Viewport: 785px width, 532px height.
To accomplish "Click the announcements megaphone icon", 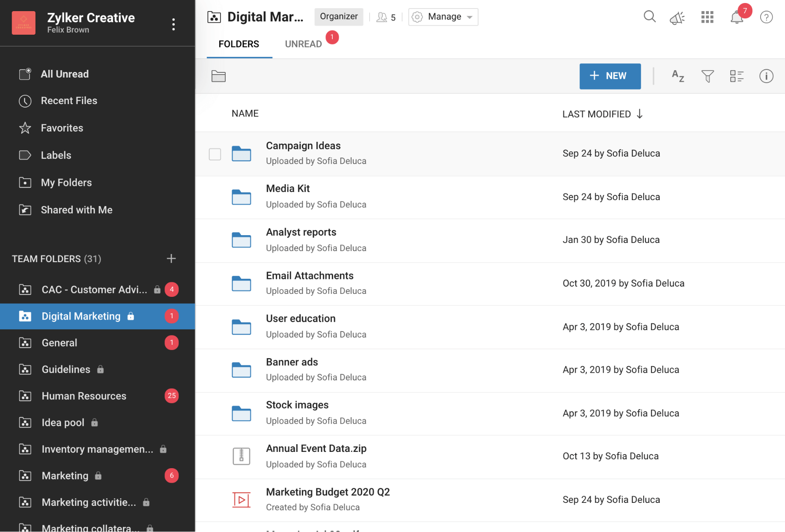I will tap(677, 18).
